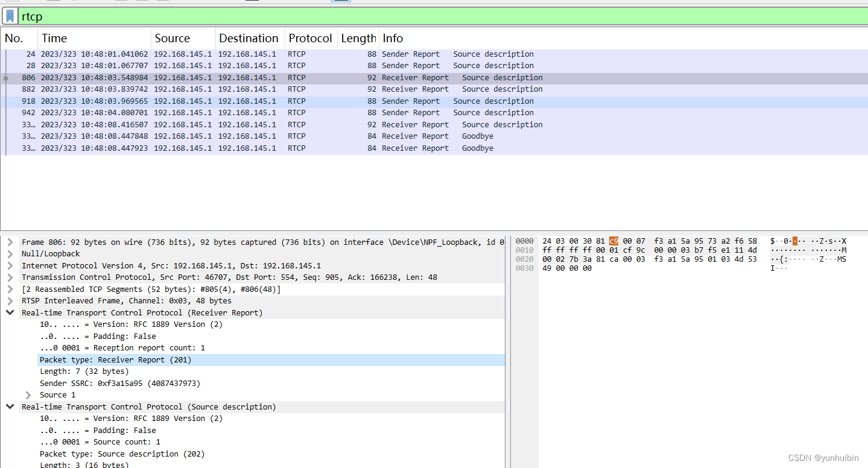Viewport: 868px width, 468px height.
Task: Click hex offset 0000 row
Action: [525, 241]
